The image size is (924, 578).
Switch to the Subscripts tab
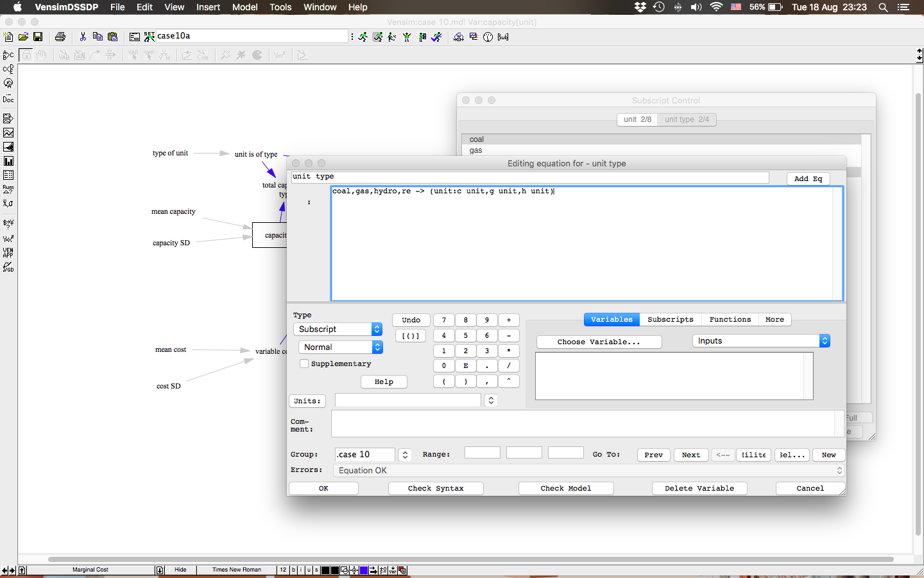click(x=671, y=319)
